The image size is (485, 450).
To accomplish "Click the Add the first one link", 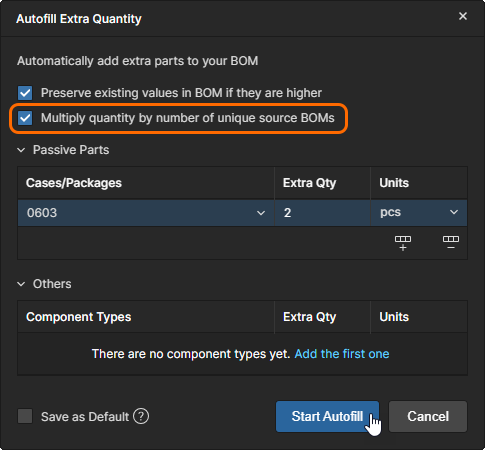I will [342, 354].
